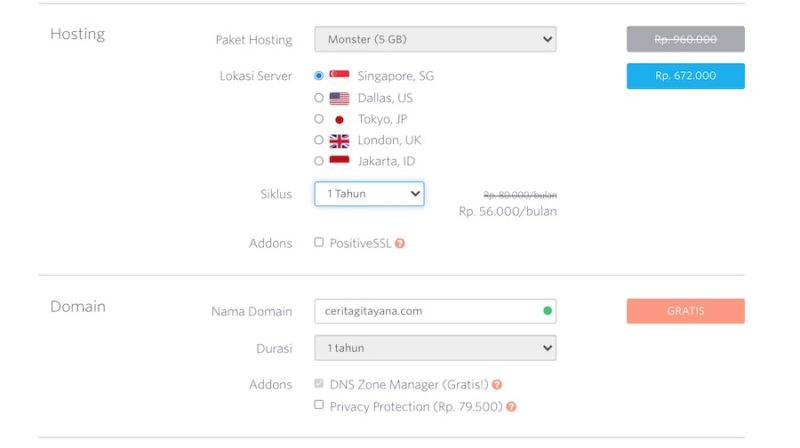This screenshot has height=448, width=800.
Task: Click the GRATIS button
Action: tap(686, 311)
